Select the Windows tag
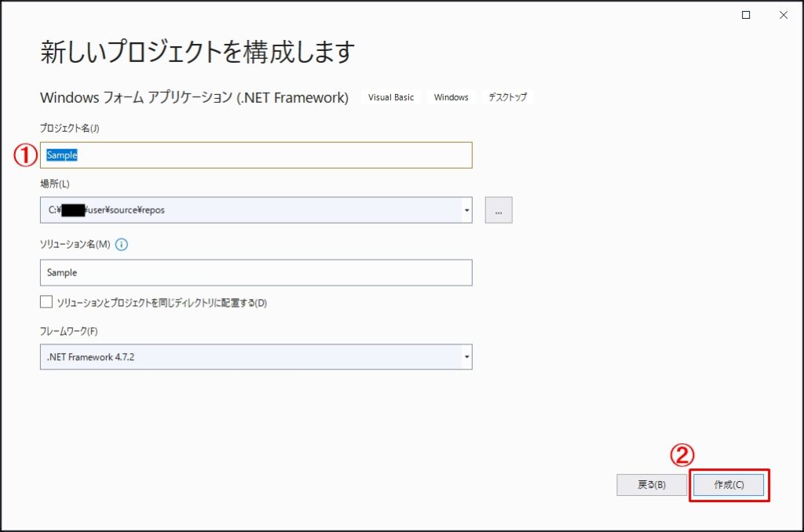Viewport: 804px width, 532px height. 451,97
